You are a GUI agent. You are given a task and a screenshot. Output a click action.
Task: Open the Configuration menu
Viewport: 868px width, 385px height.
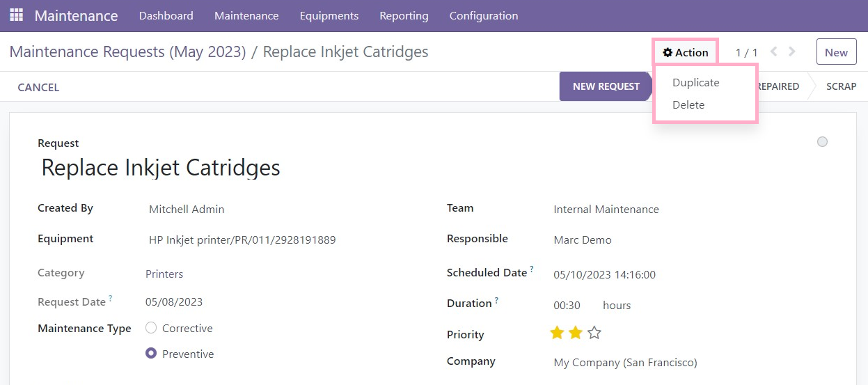point(484,15)
